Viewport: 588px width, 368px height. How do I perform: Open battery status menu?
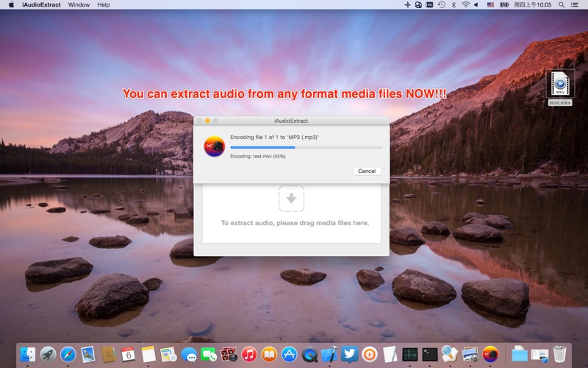coord(504,4)
